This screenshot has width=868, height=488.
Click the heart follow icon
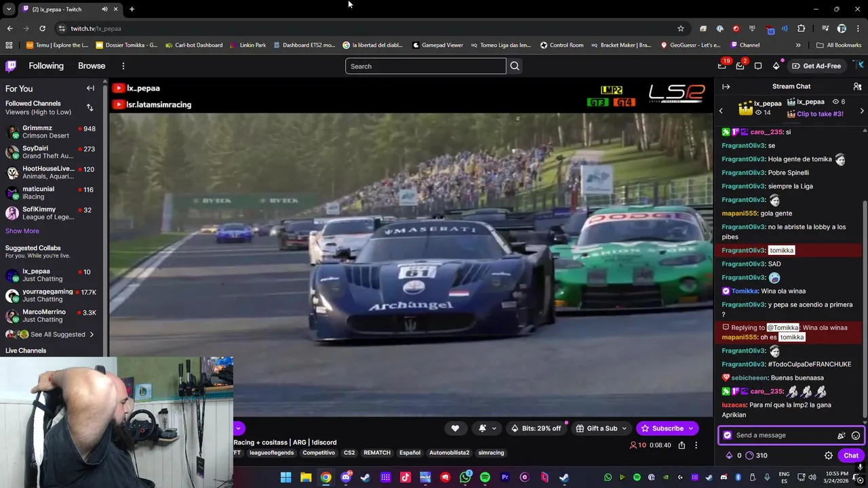click(455, 428)
